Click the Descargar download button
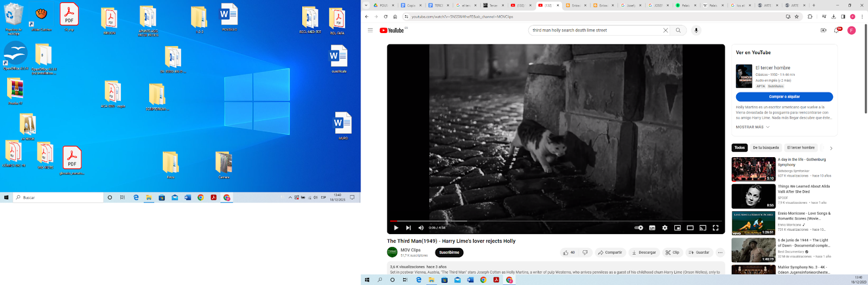The height and width of the screenshot is (285, 868). coord(643,252)
